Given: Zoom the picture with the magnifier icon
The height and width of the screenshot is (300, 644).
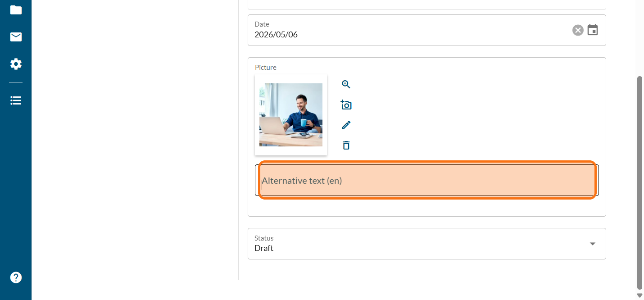Looking at the screenshot, I should tap(346, 84).
